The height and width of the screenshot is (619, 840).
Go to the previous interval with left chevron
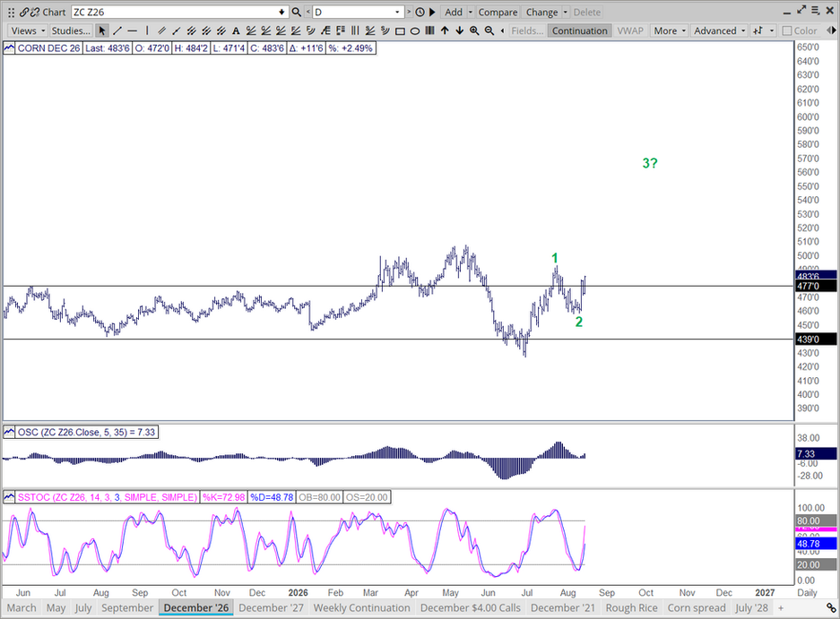[308, 12]
